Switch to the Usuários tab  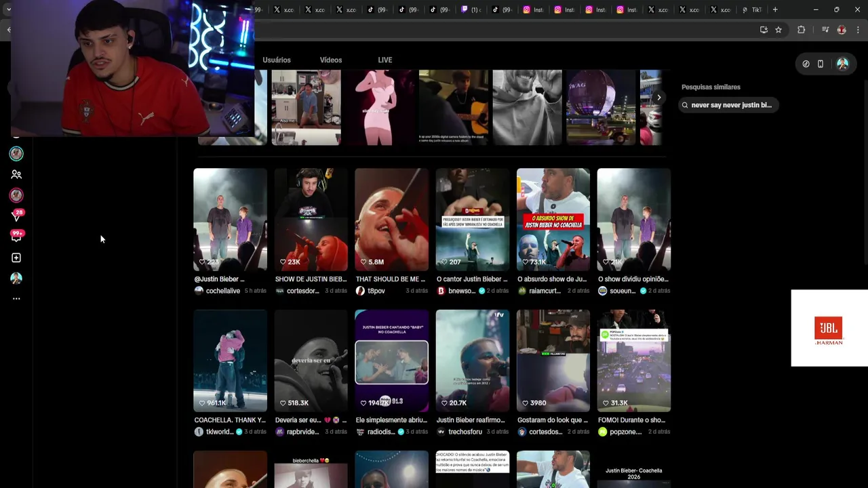[x=277, y=60]
